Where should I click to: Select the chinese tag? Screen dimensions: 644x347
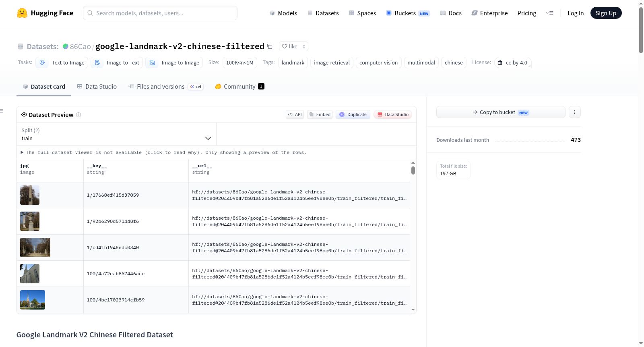coord(454,62)
